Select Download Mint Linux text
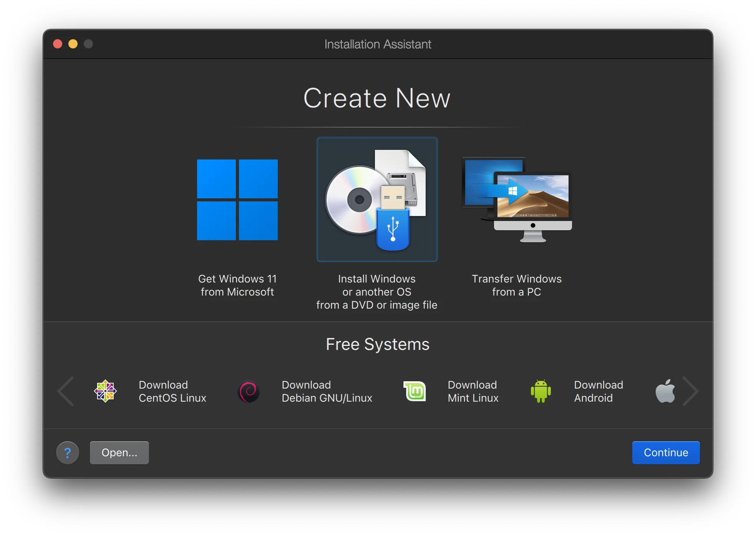The height and width of the screenshot is (535, 756). point(473,391)
